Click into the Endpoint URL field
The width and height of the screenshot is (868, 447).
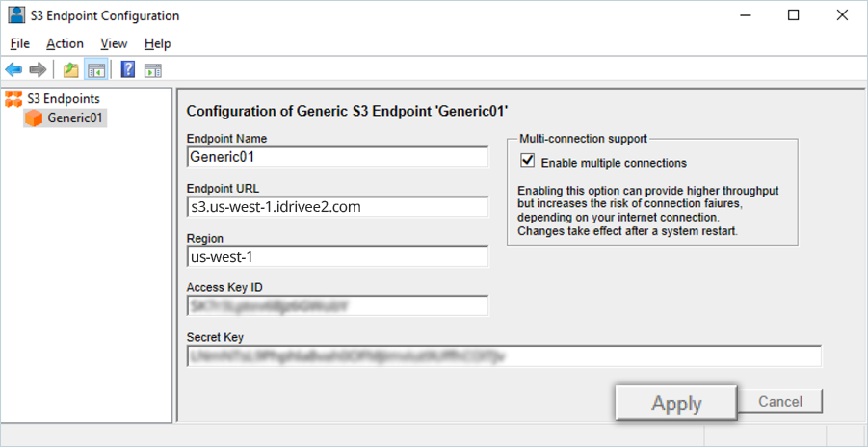tap(337, 206)
